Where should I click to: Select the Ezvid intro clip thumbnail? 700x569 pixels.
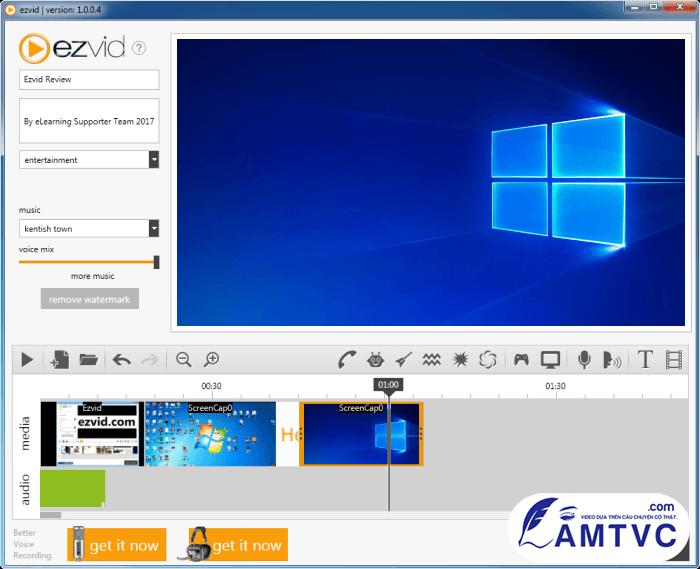[92, 434]
